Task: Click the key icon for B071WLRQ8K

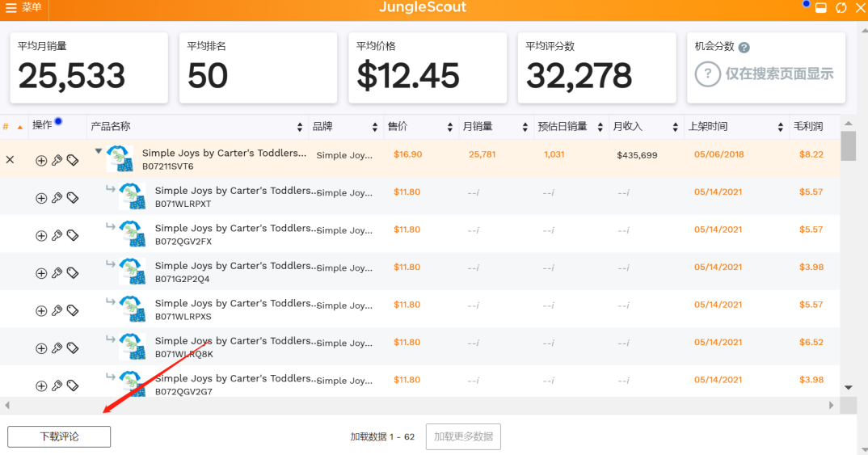Action: (57, 348)
